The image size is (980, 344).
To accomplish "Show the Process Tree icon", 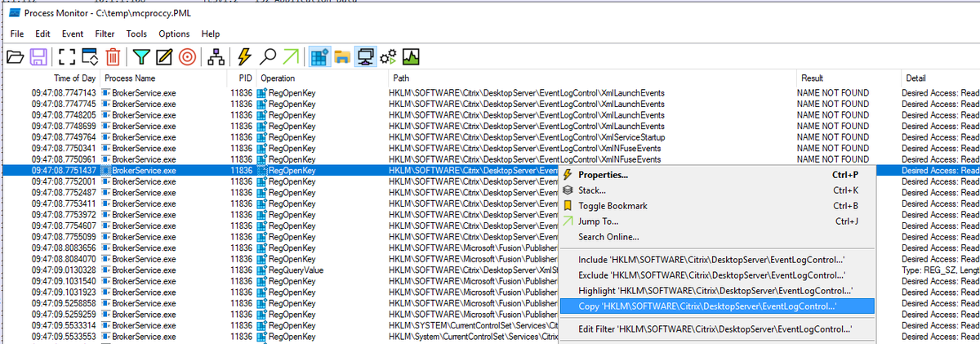I will click(x=216, y=56).
